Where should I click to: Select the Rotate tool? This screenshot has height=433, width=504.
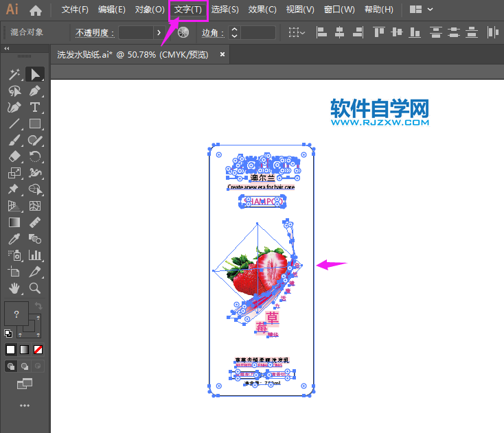(x=35, y=156)
